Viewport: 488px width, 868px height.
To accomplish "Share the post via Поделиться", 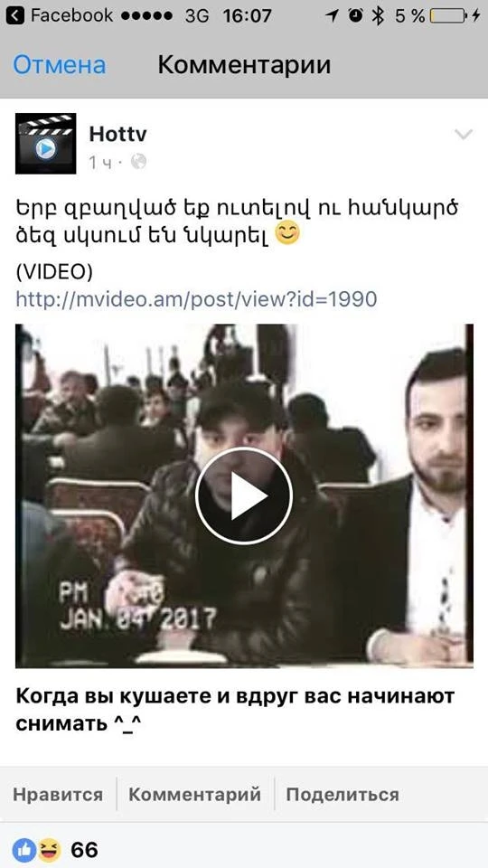I will 343,795.
